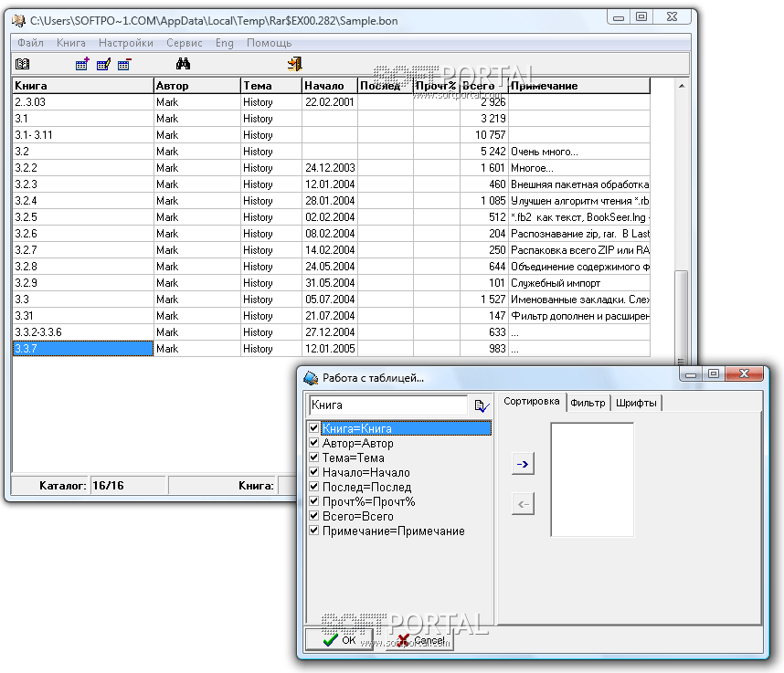Select the highlighted book 3.3.7 cell
The image size is (784, 673).
pos(83,349)
